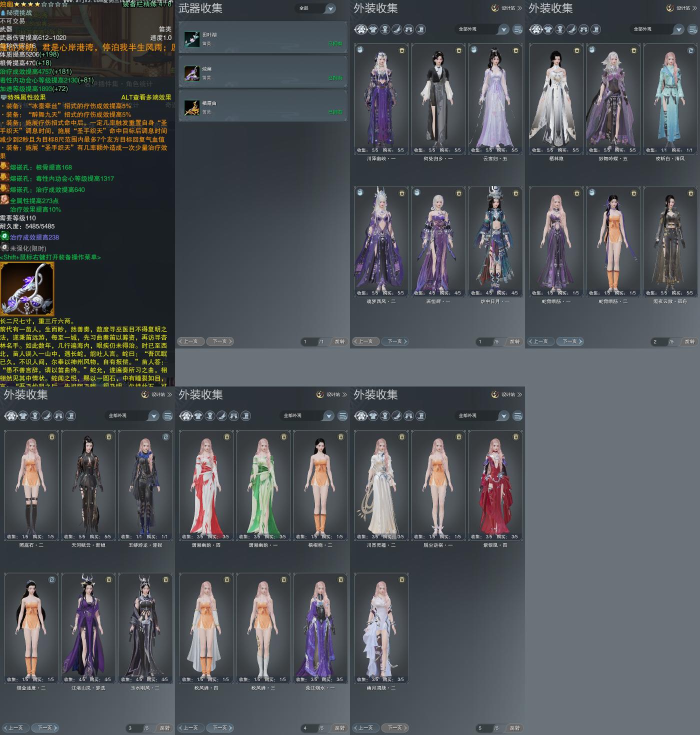Image resolution: width=700 pixels, height=735 pixels.
Task: Click the corner icon on 夜斩白·清风 card
Action: (691, 50)
